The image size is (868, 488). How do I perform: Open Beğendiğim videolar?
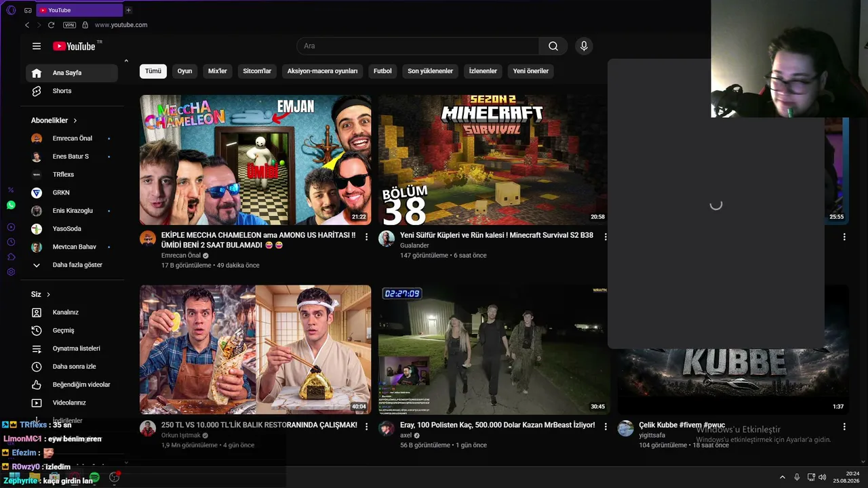point(72,385)
